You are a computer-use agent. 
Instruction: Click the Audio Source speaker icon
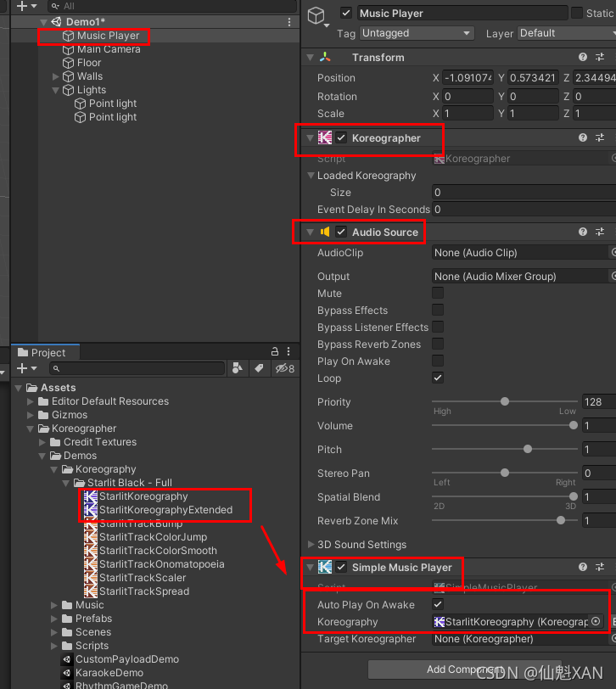click(x=325, y=232)
